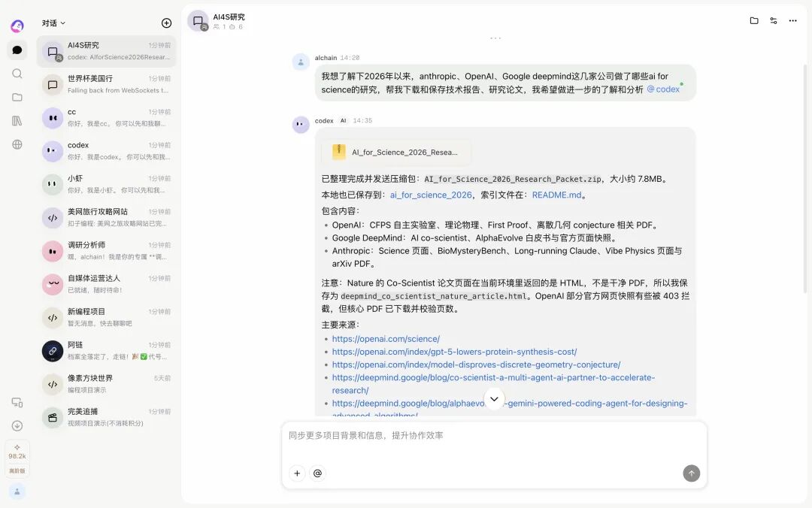This screenshot has height=508, width=812.
Task: Open the library books icon in sidebar
Action: (17, 121)
